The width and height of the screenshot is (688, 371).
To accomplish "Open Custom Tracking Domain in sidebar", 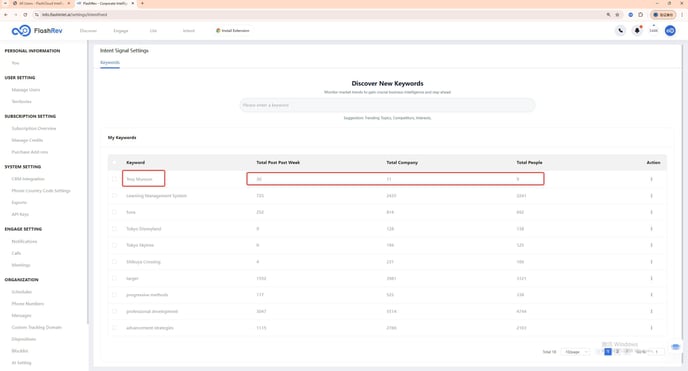I will coord(36,327).
